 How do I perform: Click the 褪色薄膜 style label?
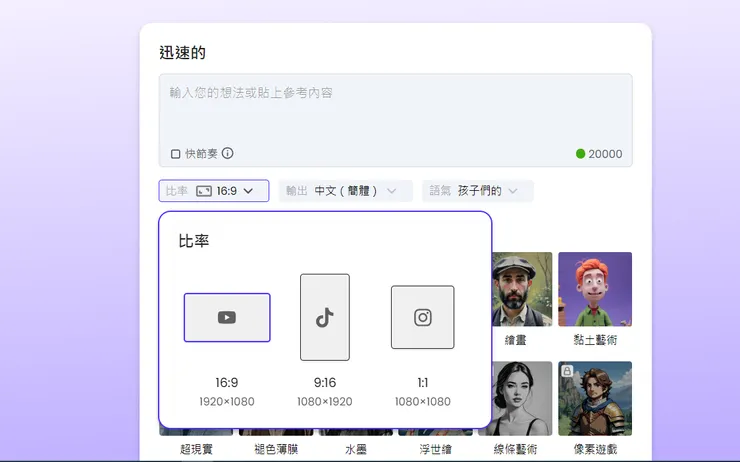(276, 449)
